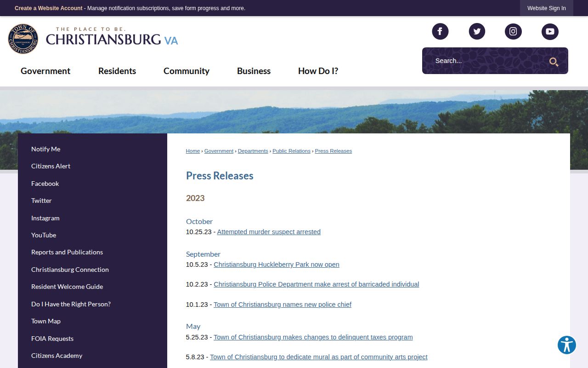Select Facebook in the sidebar list
This screenshot has height=368, width=588.
(45, 184)
